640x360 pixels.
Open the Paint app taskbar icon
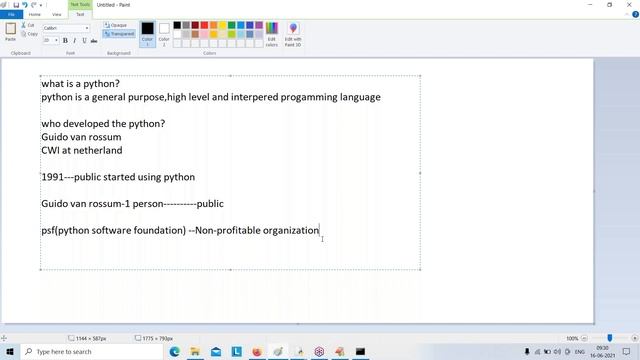tap(278, 351)
